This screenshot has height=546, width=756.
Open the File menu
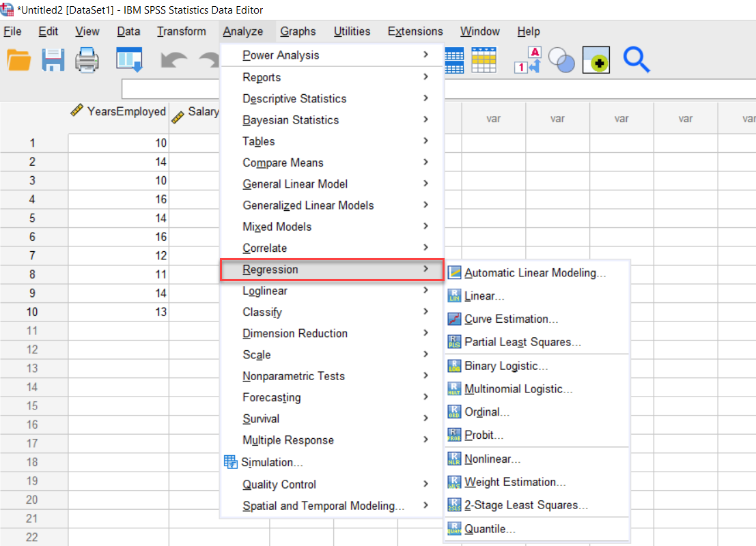12,31
